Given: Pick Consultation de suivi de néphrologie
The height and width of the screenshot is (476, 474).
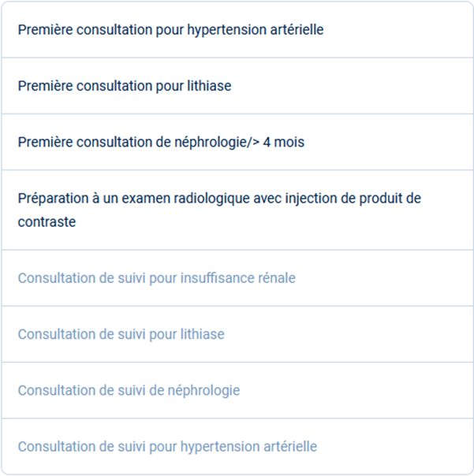Looking at the screenshot, I should click(237, 390).
